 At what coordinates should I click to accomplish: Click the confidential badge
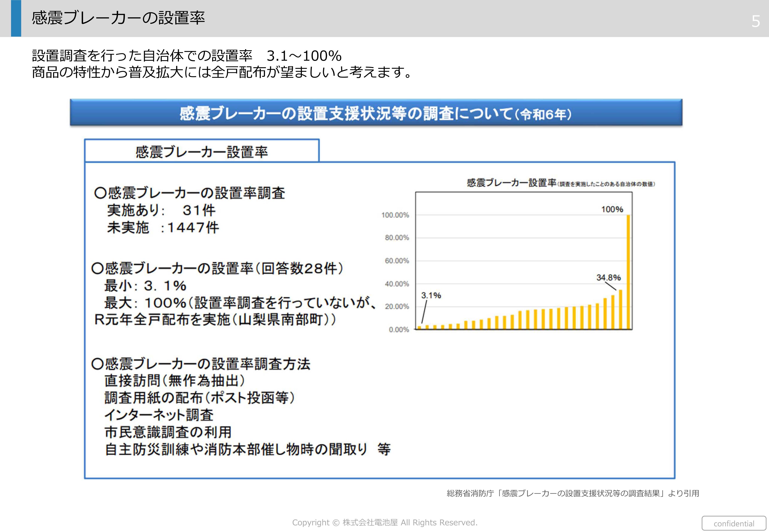coord(734,523)
